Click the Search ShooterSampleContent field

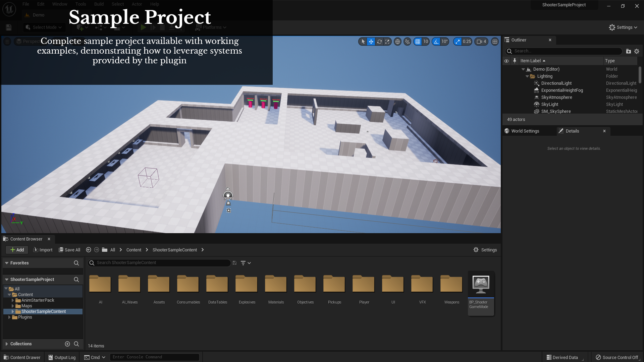pyautogui.click(x=159, y=263)
